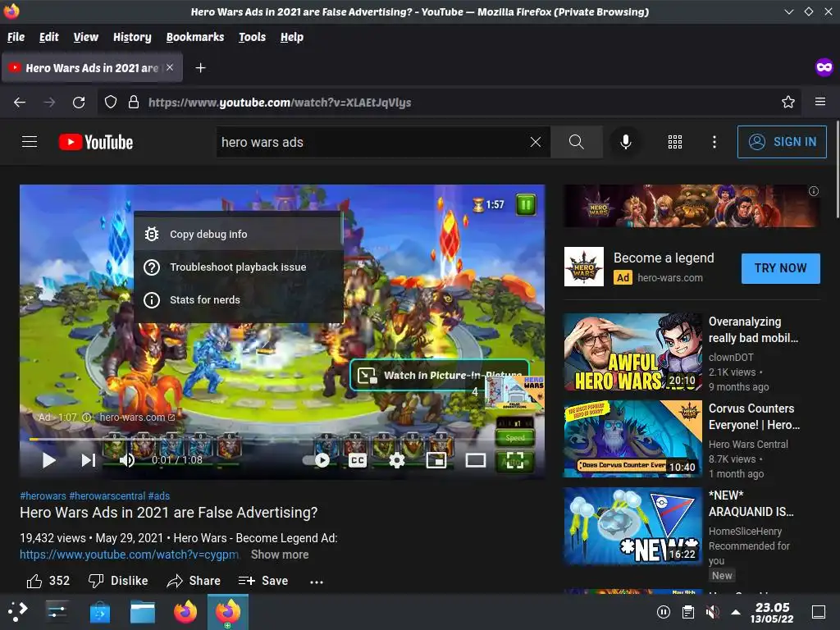
Task: Search with your voice microphone
Action: tap(625, 142)
